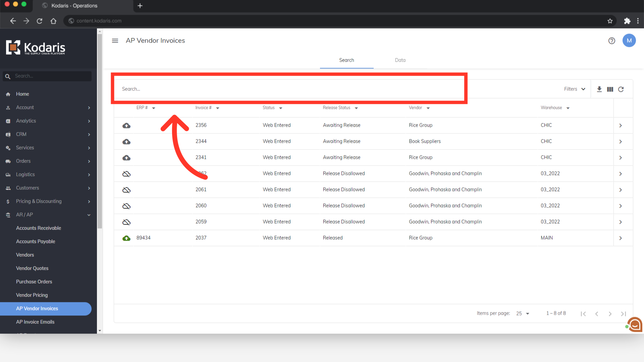Expand the Filters dropdown

click(x=575, y=89)
